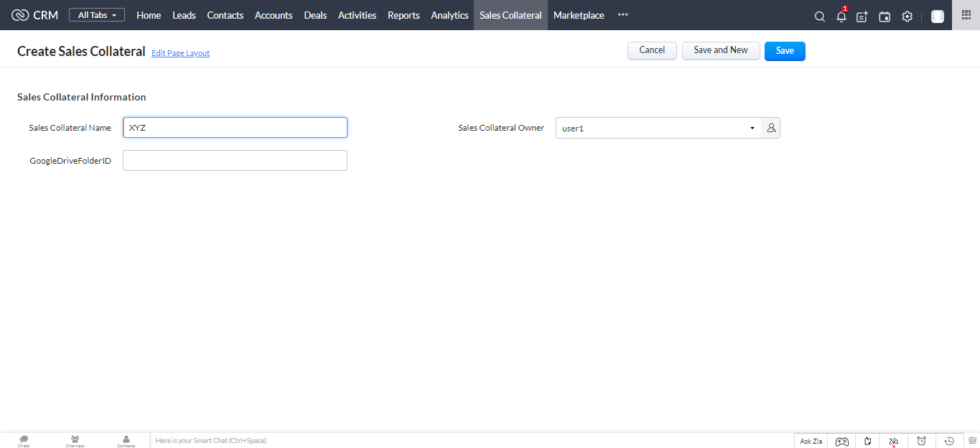Screen dimensions: 980x448
Task: Open the Setup gear icon
Action: pos(907,17)
